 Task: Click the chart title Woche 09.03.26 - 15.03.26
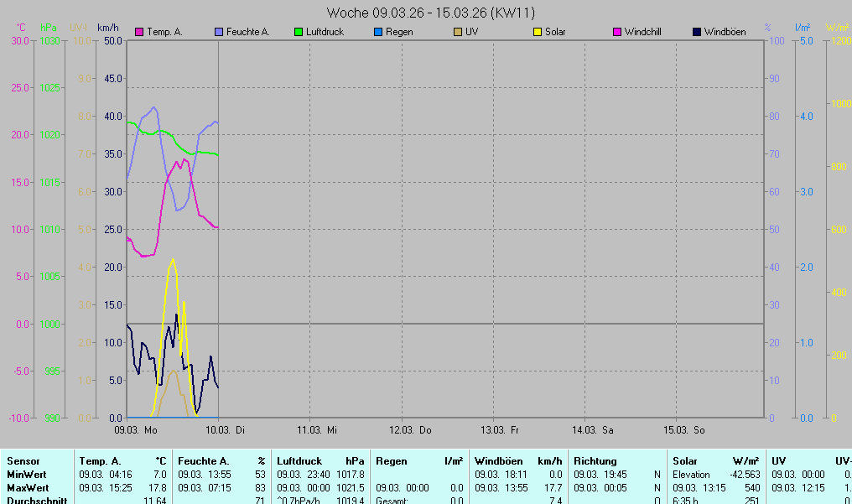click(431, 13)
